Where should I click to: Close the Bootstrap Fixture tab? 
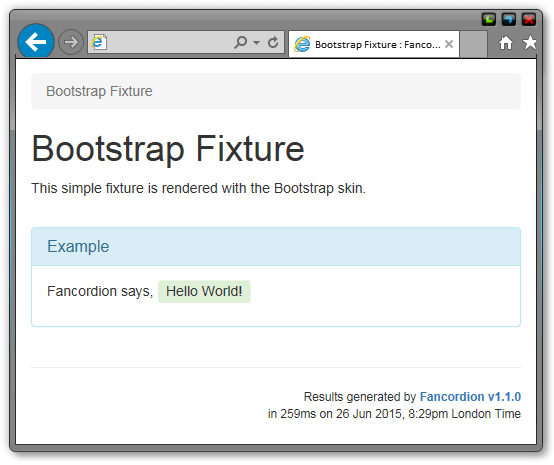(x=449, y=44)
